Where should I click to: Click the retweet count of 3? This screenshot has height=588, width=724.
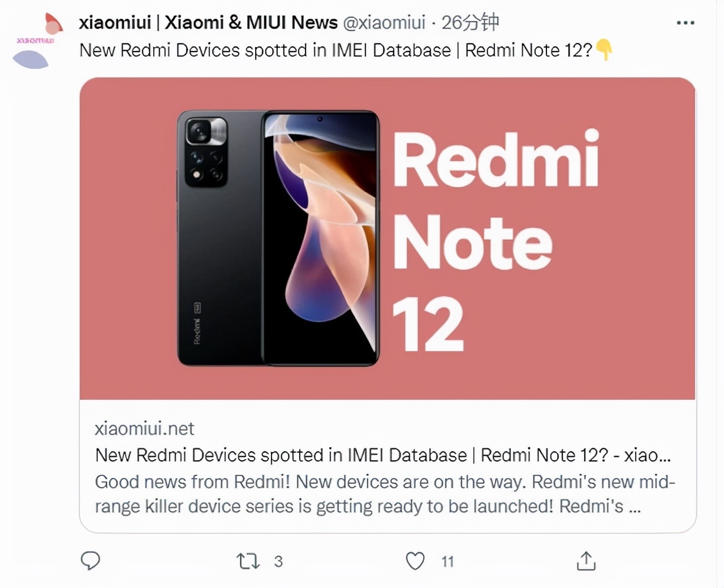point(278,562)
